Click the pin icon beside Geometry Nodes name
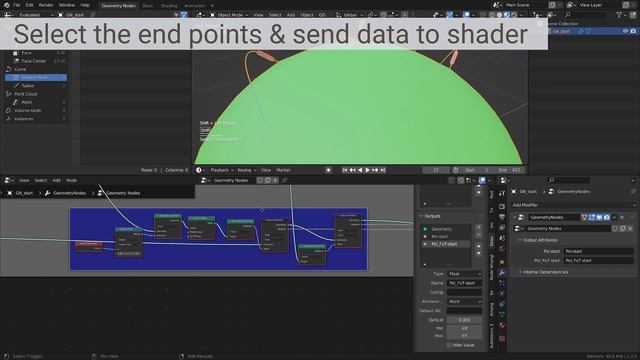 pyautogui.click(x=284, y=180)
